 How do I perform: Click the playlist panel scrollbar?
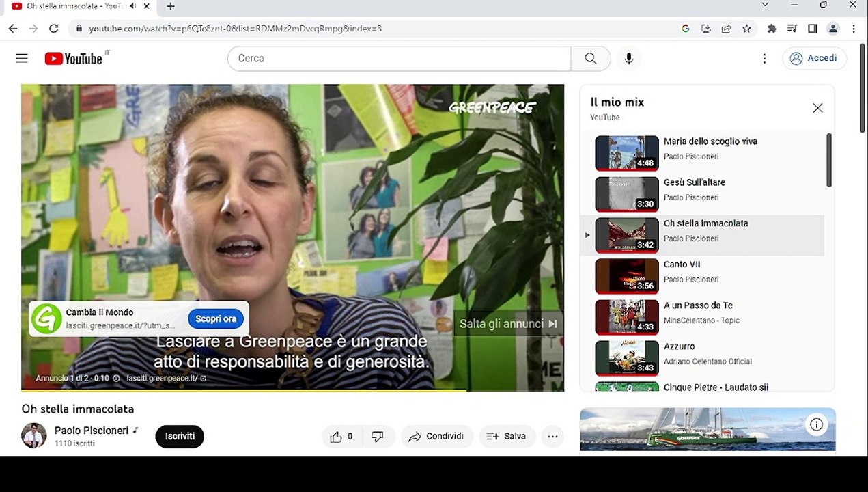(x=829, y=160)
